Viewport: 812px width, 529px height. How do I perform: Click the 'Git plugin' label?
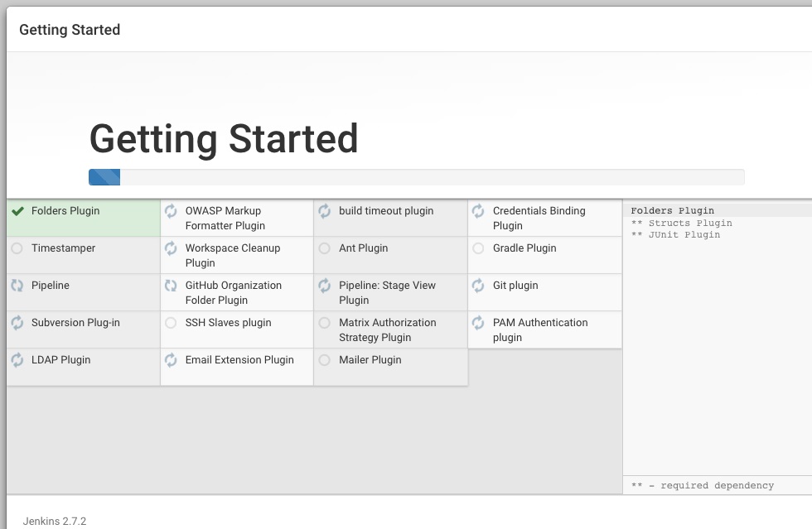[515, 286]
